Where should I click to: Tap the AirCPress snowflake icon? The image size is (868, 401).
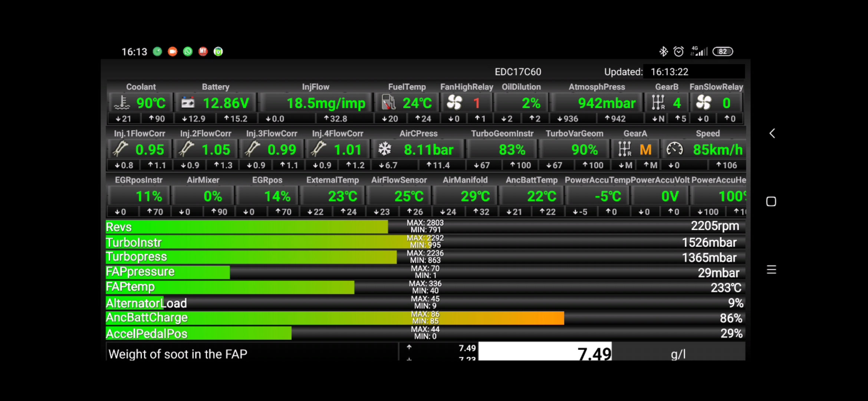pos(385,149)
